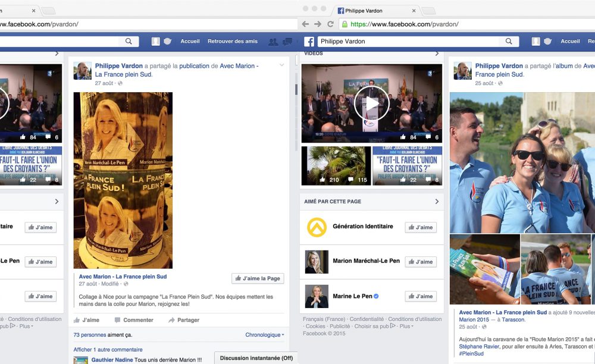Click Commenter under the Collage à Nice post

coord(134,320)
